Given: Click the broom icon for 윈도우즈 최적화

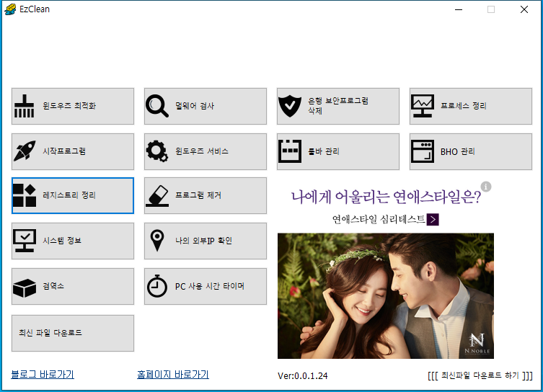Looking at the screenshot, I should (25, 106).
